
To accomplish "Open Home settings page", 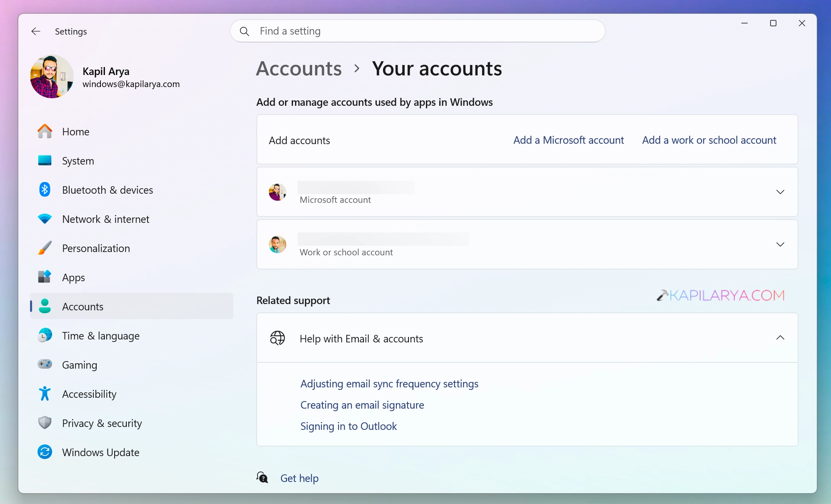I will coord(132,132).
